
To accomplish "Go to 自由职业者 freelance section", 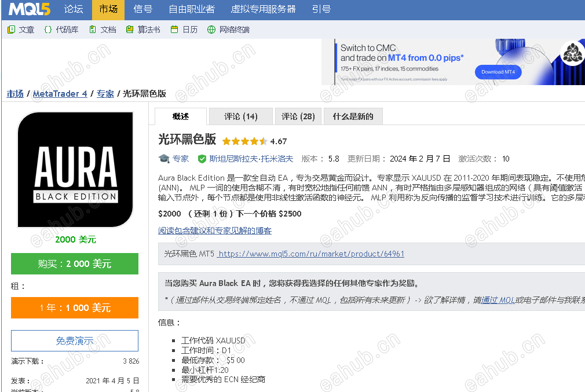I will tap(192, 9).
